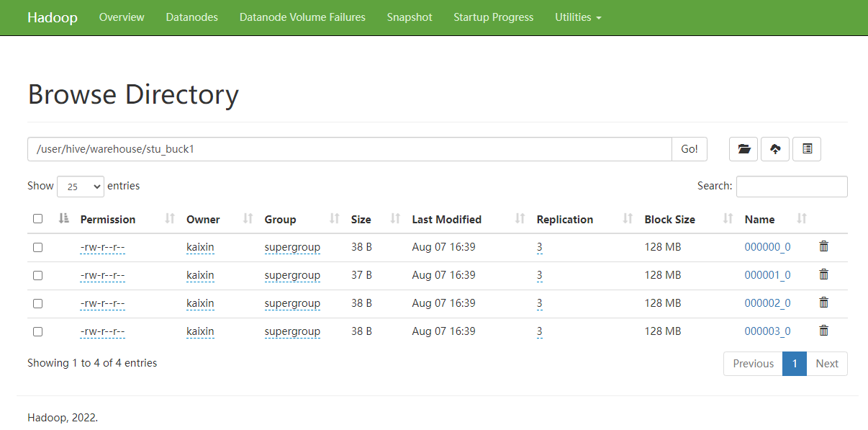The image size is (868, 430).
Task: Edit owner kaixin of file 000003_0
Action: pos(200,331)
